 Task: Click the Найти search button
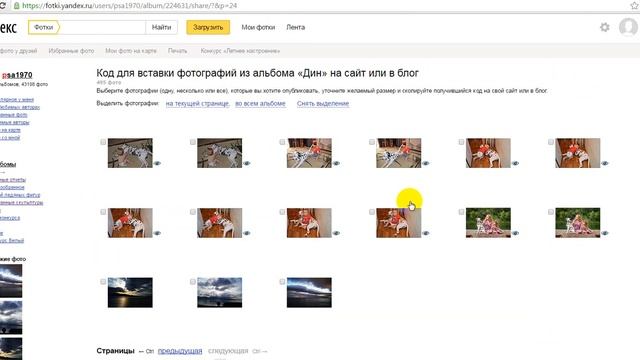click(161, 27)
